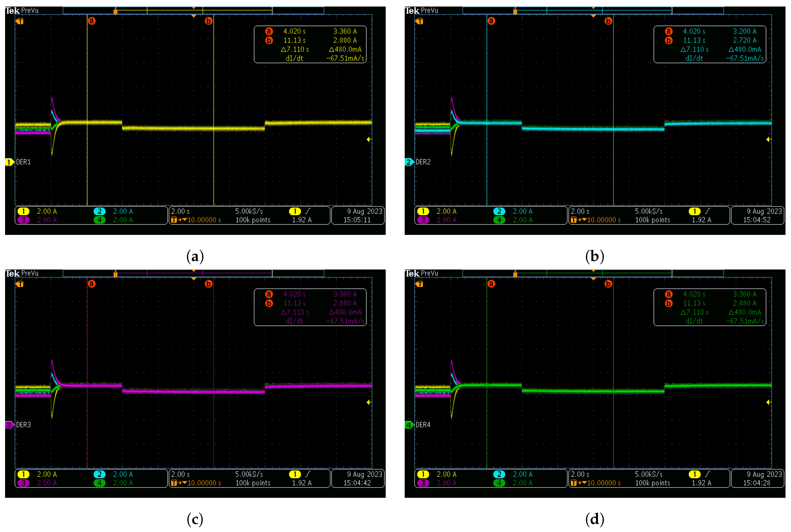Click the cyan channel 2 DER2 marker
Image resolution: width=791 pixels, height=532 pixels.
coord(409,162)
